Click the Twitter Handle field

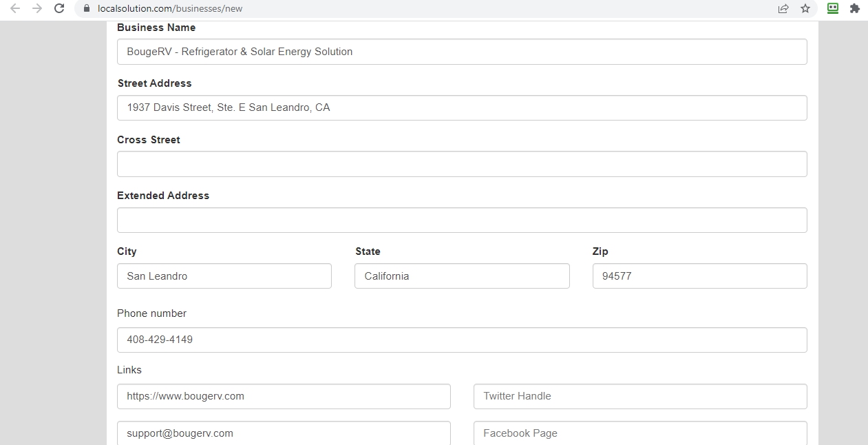(640, 397)
